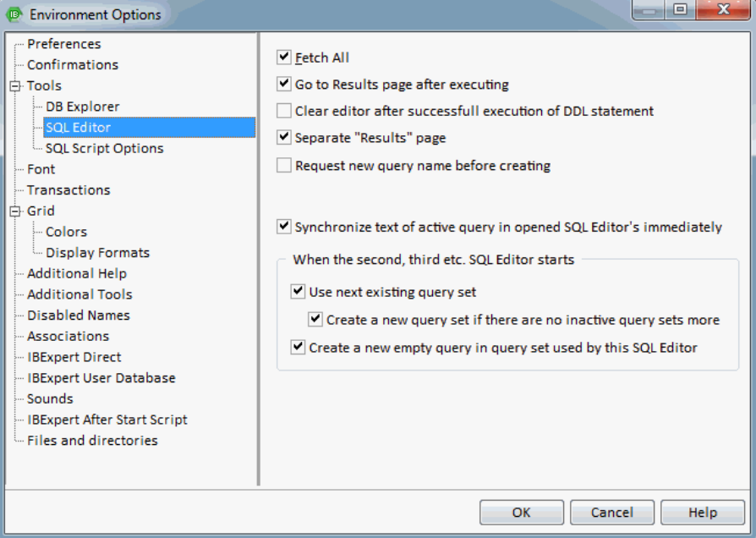Click the OK button
The image size is (756, 538).
click(521, 513)
